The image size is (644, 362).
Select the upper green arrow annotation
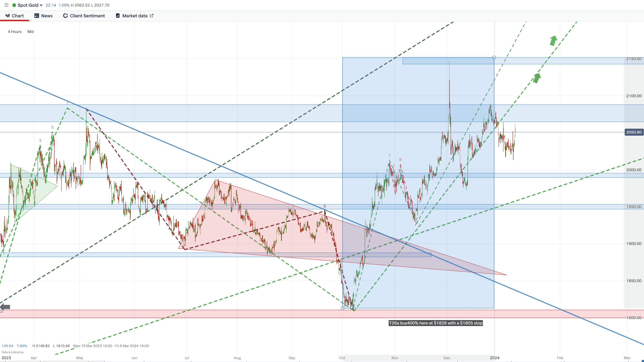coord(553,40)
